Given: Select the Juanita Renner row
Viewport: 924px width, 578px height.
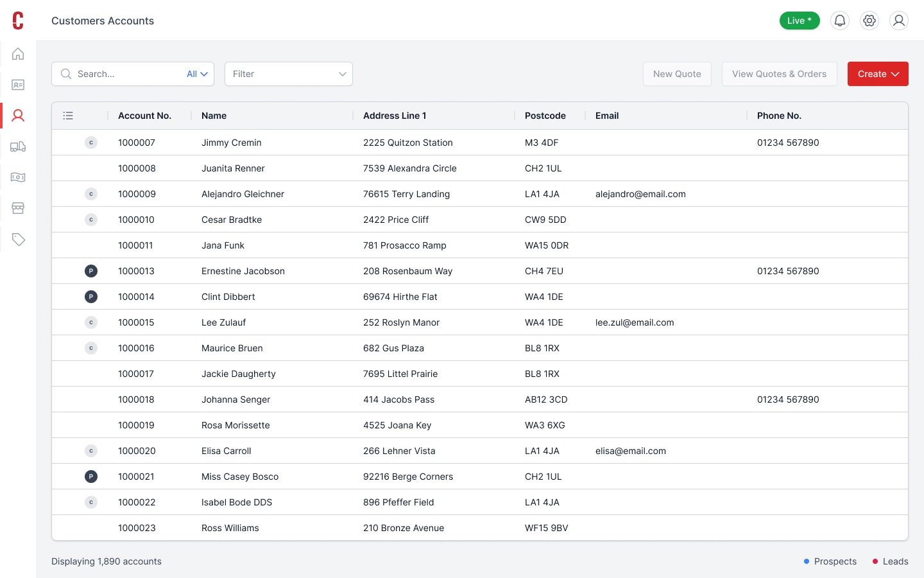Looking at the screenshot, I should click(480, 168).
